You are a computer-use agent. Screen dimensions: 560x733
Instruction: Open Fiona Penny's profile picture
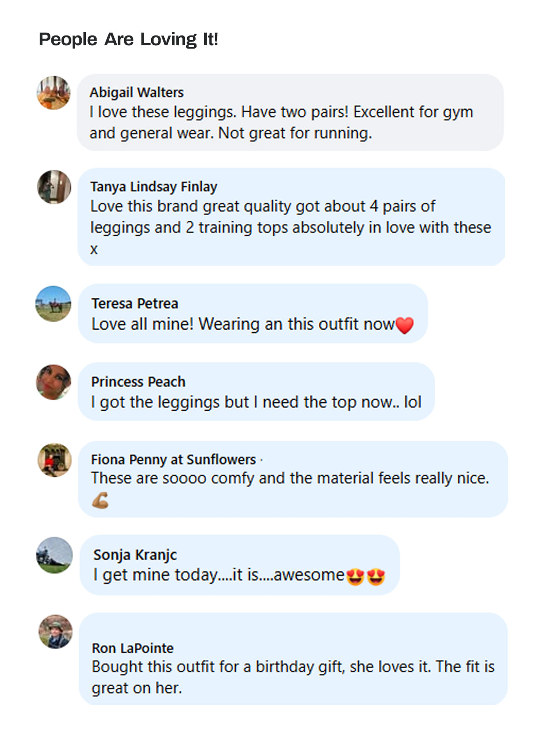pos(55,460)
